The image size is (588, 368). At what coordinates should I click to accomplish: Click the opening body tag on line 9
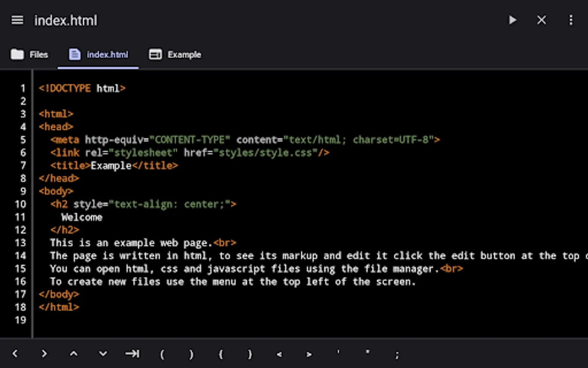56,191
